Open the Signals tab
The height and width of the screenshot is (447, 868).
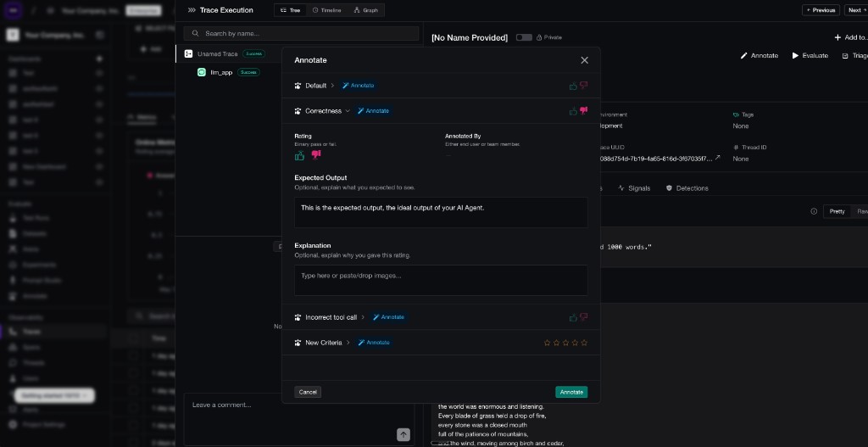coord(634,188)
